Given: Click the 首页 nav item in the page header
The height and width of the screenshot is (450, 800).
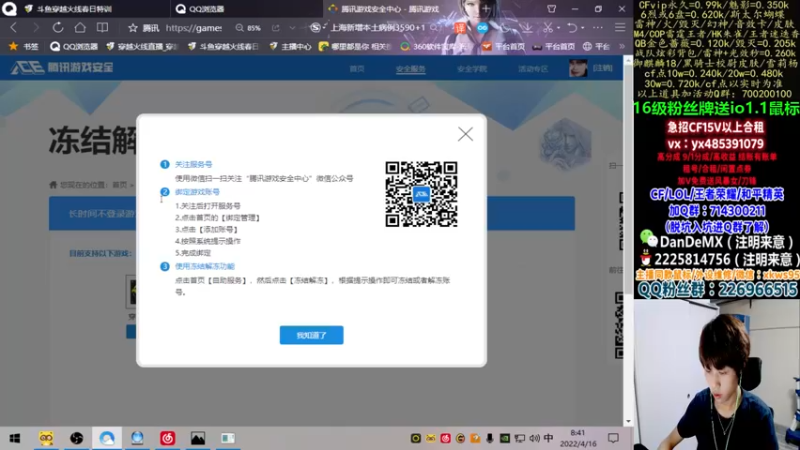Looking at the screenshot, I should [357, 68].
